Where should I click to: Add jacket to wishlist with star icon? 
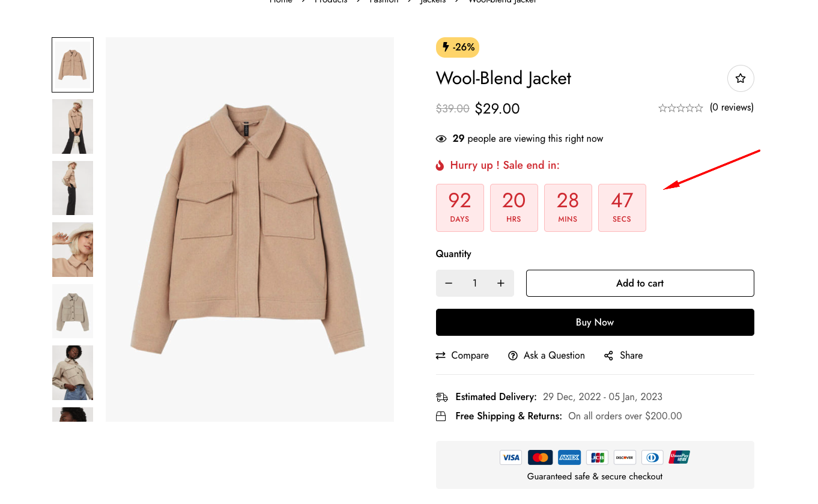click(x=741, y=78)
